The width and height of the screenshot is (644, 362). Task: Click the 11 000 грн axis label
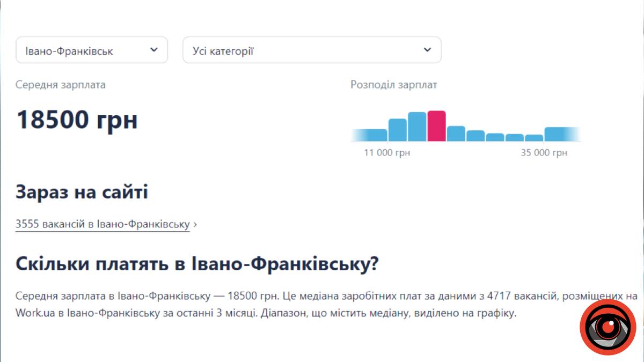pyautogui.click(x=387, y=153)
